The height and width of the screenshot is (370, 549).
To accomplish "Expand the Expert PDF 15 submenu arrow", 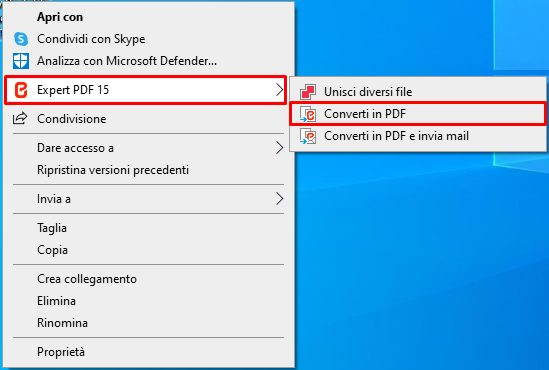I will [x=279, y=90].
